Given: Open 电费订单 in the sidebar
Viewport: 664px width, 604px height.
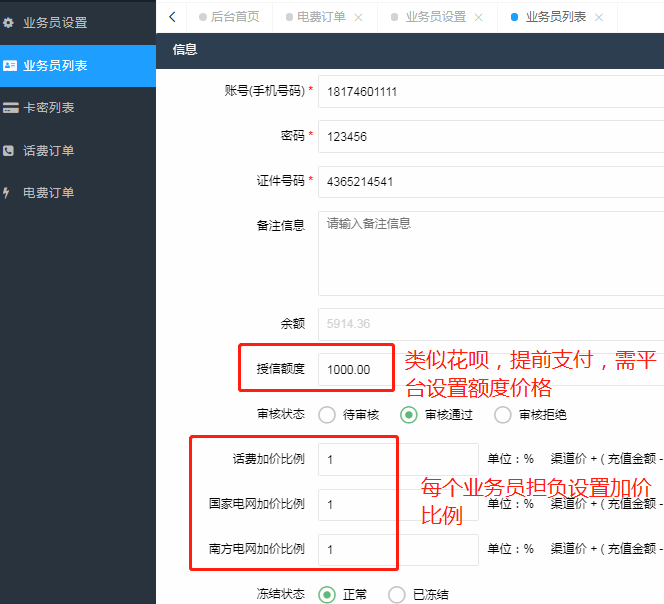Looking at the screenshot, I should click(x=78, y=193).
